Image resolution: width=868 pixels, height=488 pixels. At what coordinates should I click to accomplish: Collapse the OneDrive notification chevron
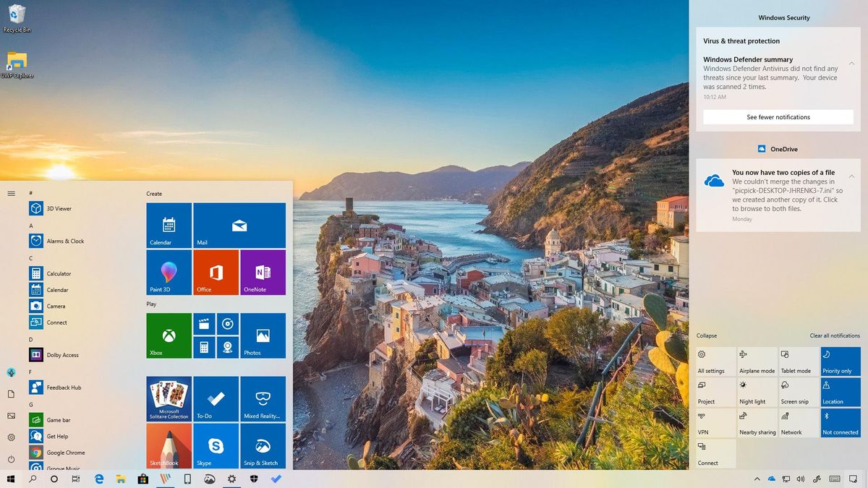click(851, 176)
